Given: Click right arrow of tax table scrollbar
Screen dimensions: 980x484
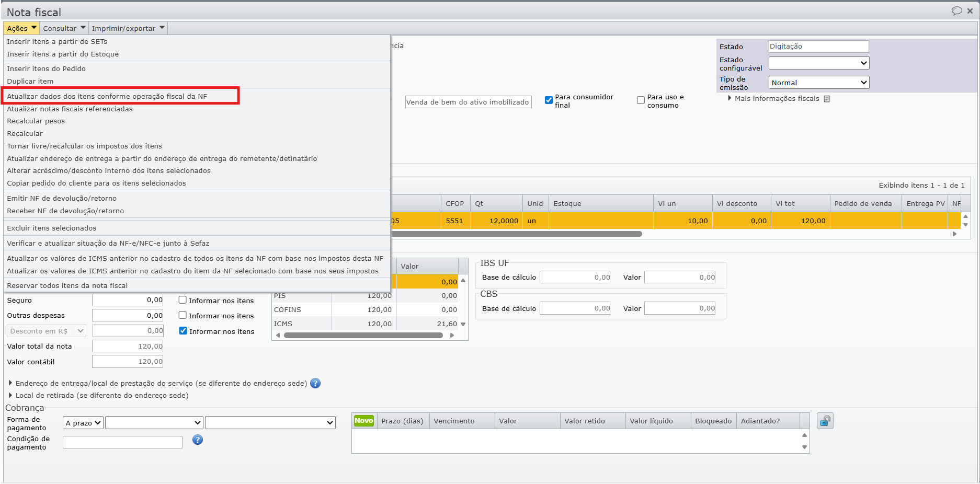Looking at the screenshot, I should coord(452,336).
